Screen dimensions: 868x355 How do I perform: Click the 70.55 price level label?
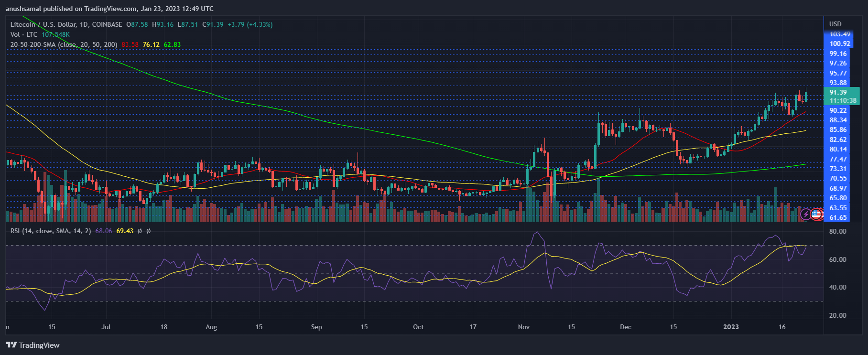pyautogui.click(x=838, y=178)
